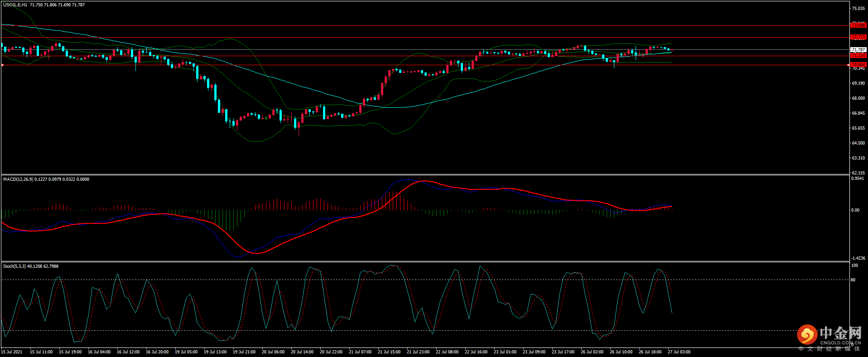Image resolution: width=868 pixels, height=357 pixels.
Task: Select the 23 Jul 01:00 time marker
Action: pos(505,352)
